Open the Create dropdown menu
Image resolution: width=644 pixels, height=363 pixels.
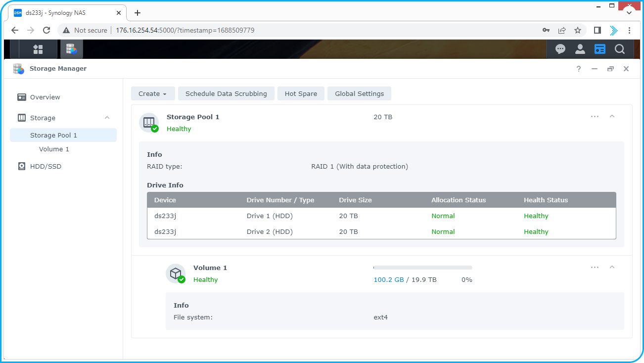[x=153, y=93]
